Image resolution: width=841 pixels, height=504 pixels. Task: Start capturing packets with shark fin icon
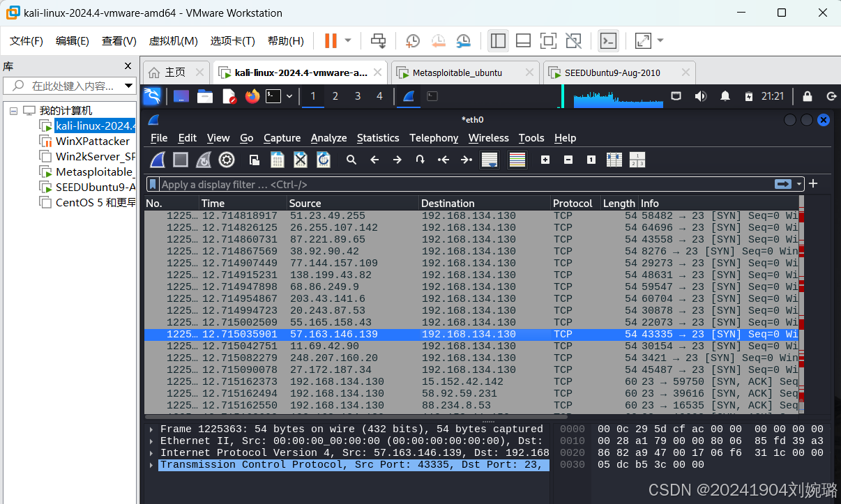158,160
